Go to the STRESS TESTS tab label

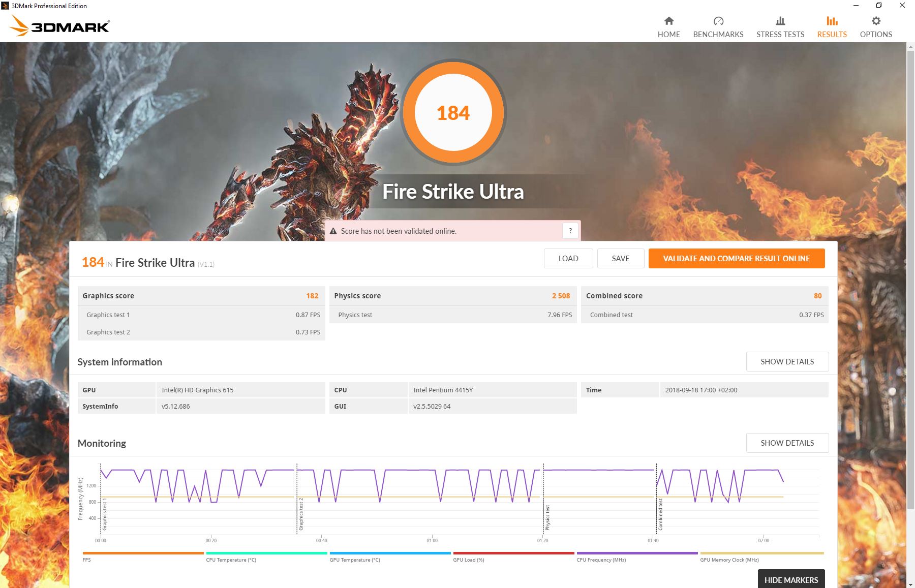pos(780,34)
